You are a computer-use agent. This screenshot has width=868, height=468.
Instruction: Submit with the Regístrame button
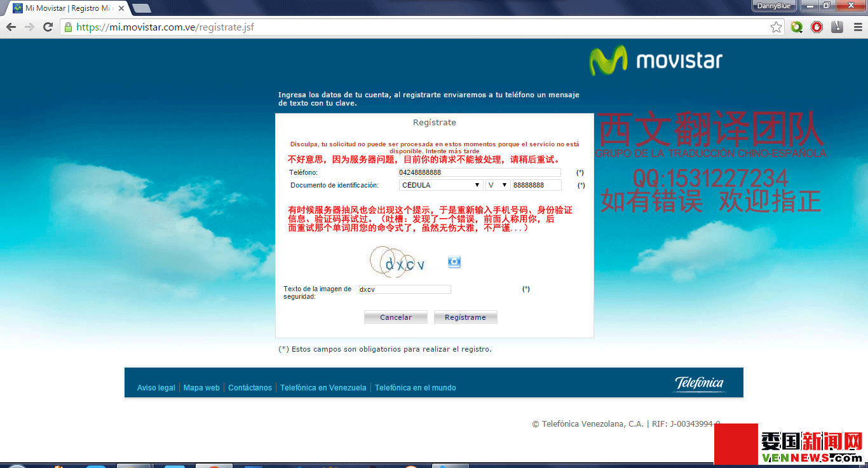point(465,317)
